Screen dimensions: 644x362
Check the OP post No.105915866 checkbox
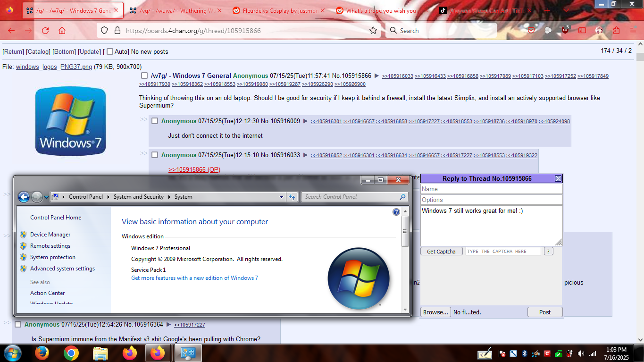pos(144,76)
